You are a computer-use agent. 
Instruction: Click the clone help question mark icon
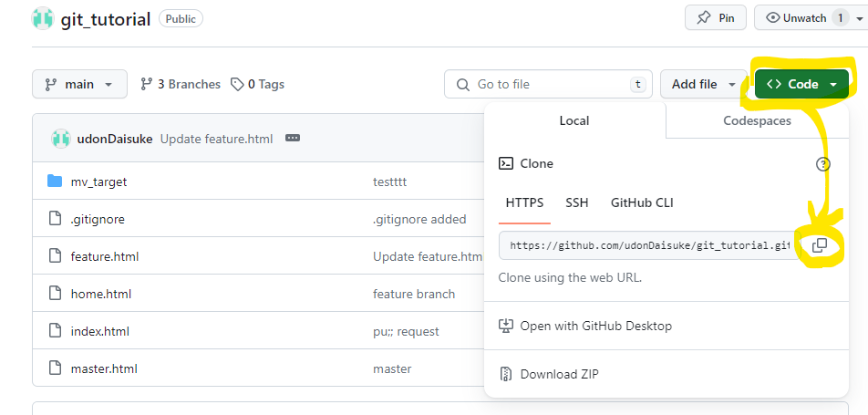tap(823, 164)
